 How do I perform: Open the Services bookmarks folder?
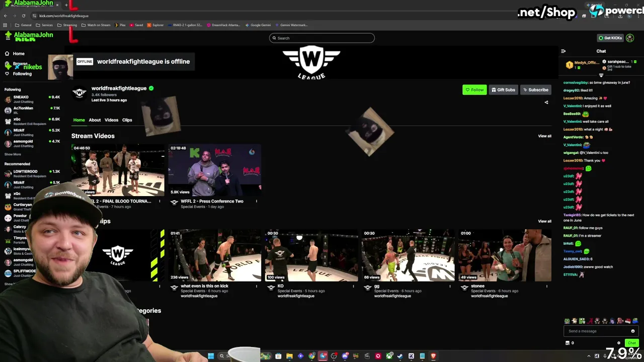[44, 25]
